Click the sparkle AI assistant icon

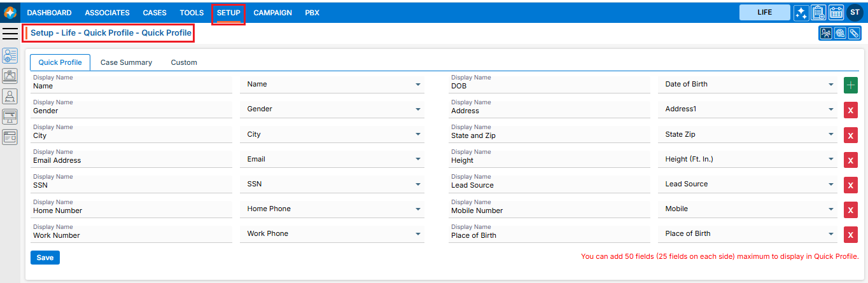click(801, 13)
